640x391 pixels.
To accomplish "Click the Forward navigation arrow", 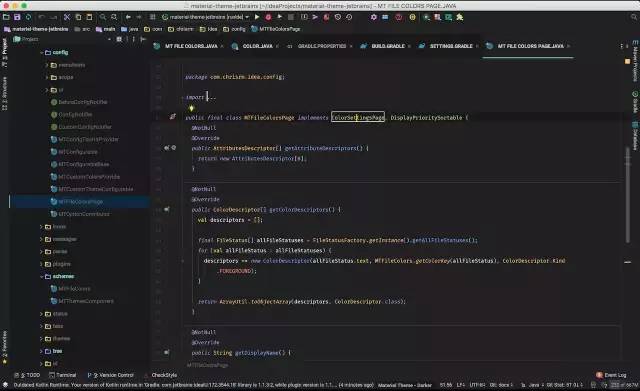I will point(139,17).
